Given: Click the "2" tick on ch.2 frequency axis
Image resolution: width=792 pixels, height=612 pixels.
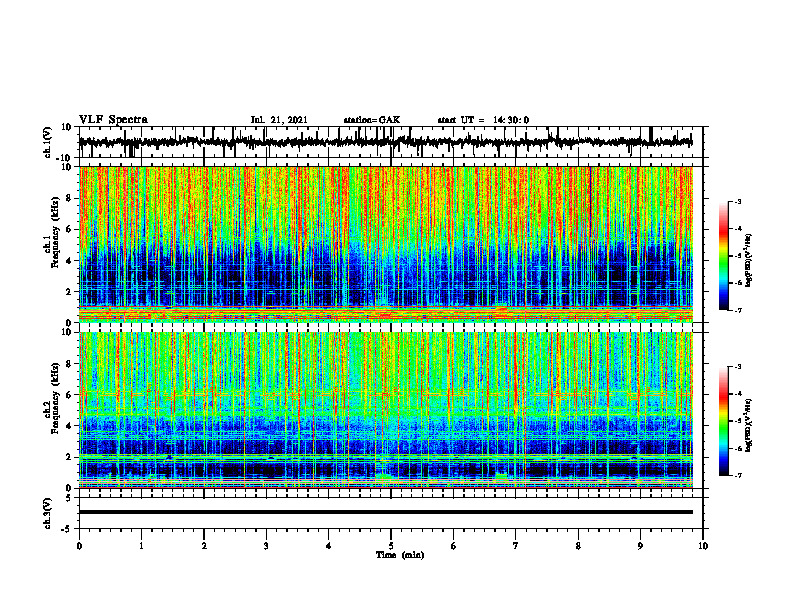Looking at the screenshot, I should point(69,457).
